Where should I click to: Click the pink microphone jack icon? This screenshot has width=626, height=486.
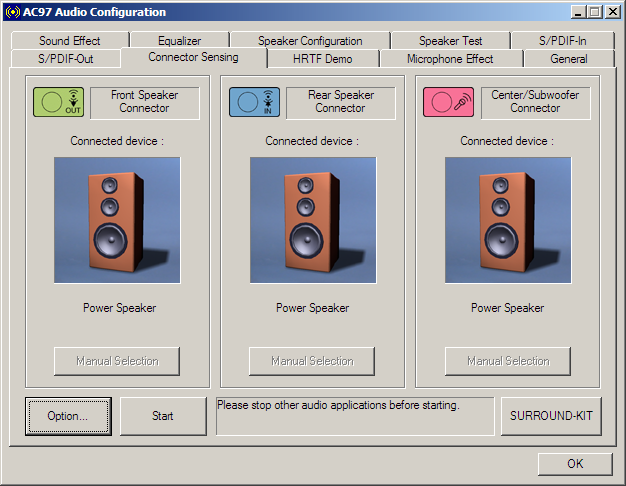pyautogui.click(x=449, y=102)
